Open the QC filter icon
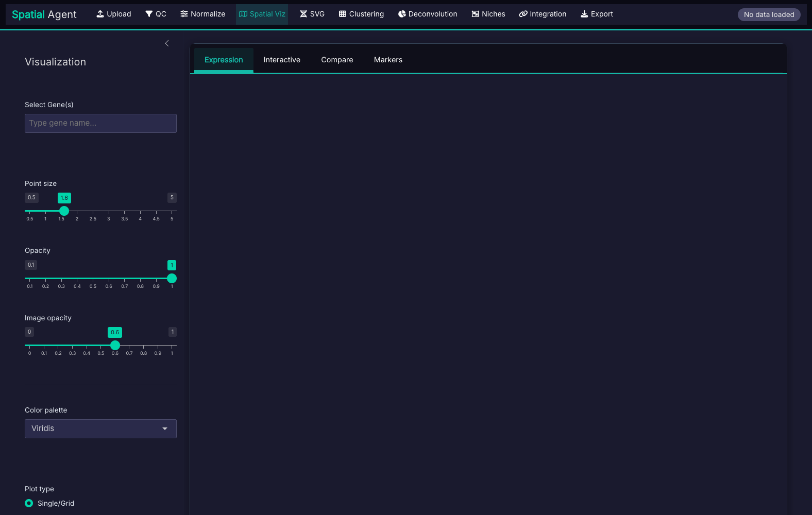The height and width of the screenshot is (515, 812). tap(149, 14)
